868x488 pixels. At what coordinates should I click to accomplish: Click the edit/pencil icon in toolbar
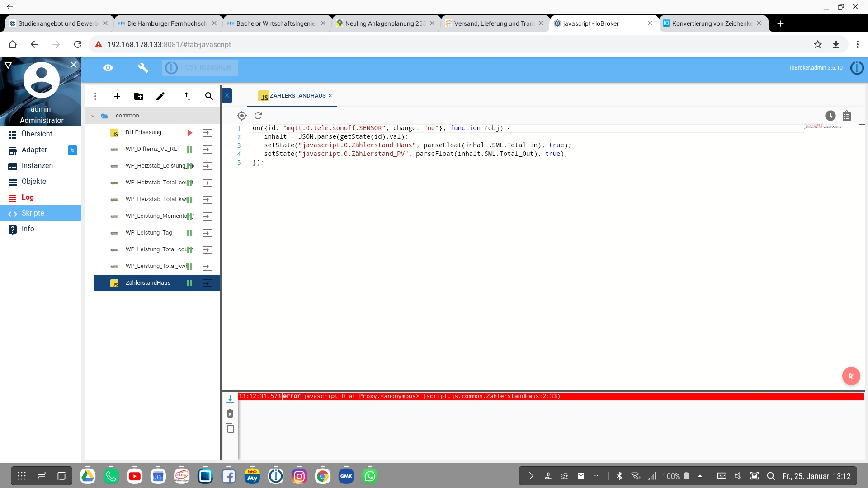[x=161, y=96]
